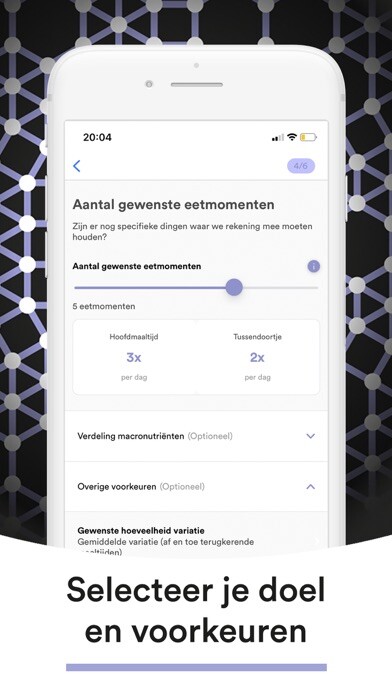This screenshot has width=392, height=696.
Task: Tap the Verdeling macronutriënten row label
Action: click(x=131, y=436)
